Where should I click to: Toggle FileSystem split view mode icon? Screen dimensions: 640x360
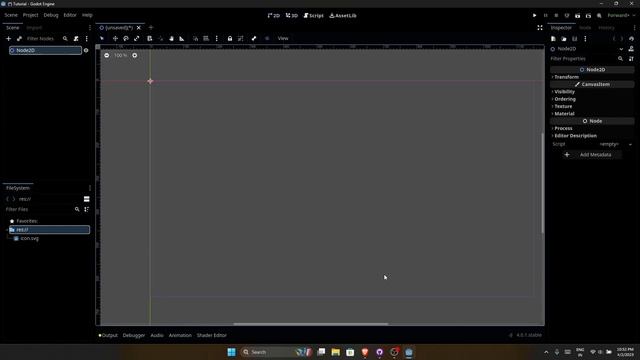tap(87, 199)
